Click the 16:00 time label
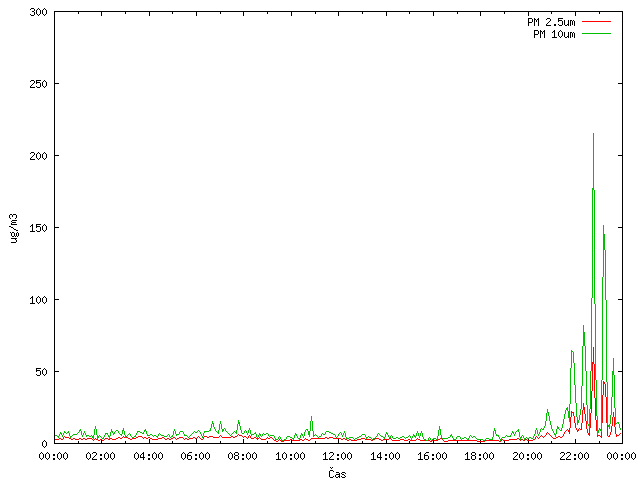 click(x=432, y=456)
